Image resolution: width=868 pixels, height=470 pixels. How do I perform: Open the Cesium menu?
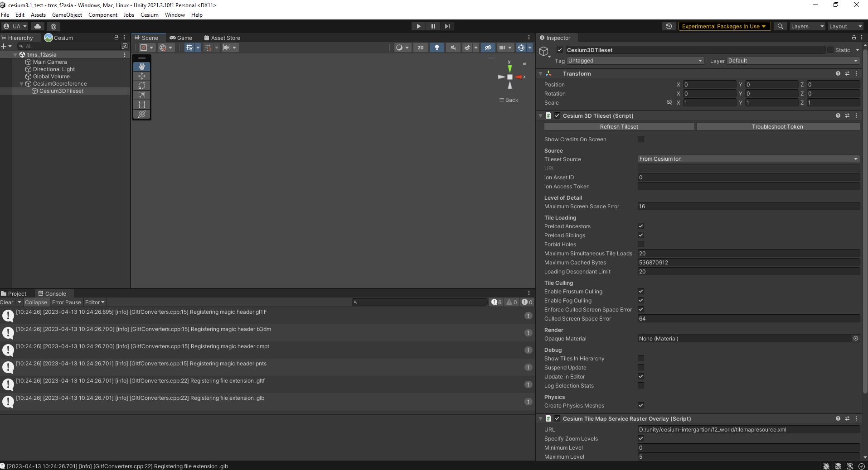149,14
